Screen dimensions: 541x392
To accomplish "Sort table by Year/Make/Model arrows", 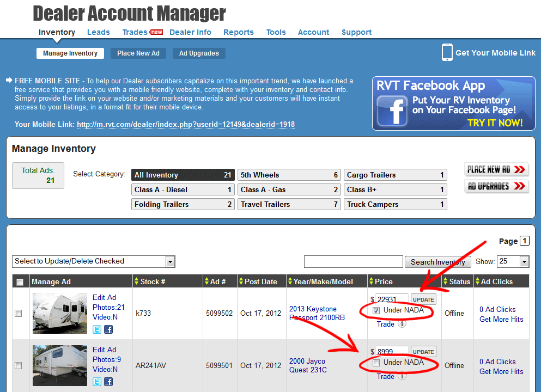I will 290,281.
